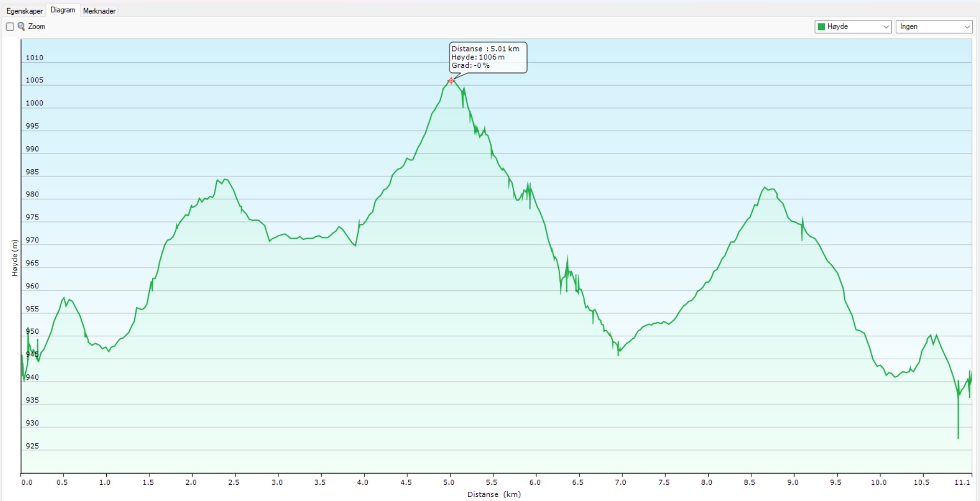The height and width of the screenshot is (501, 980).
Task: Click the green Høyde color swatch
Action: 821,27
